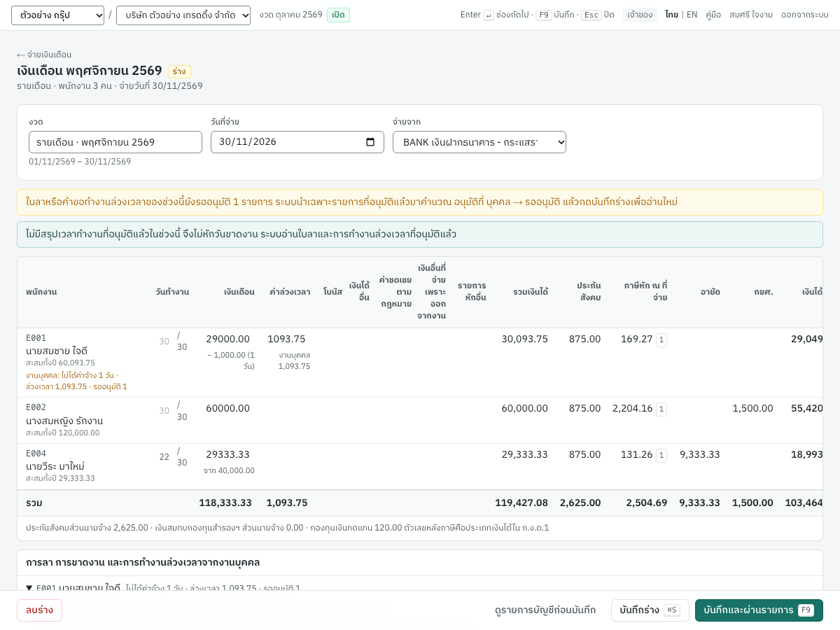
Task: Click the tax badge beside 131.26
Action: pyautogui.click(x=661, y=455)
